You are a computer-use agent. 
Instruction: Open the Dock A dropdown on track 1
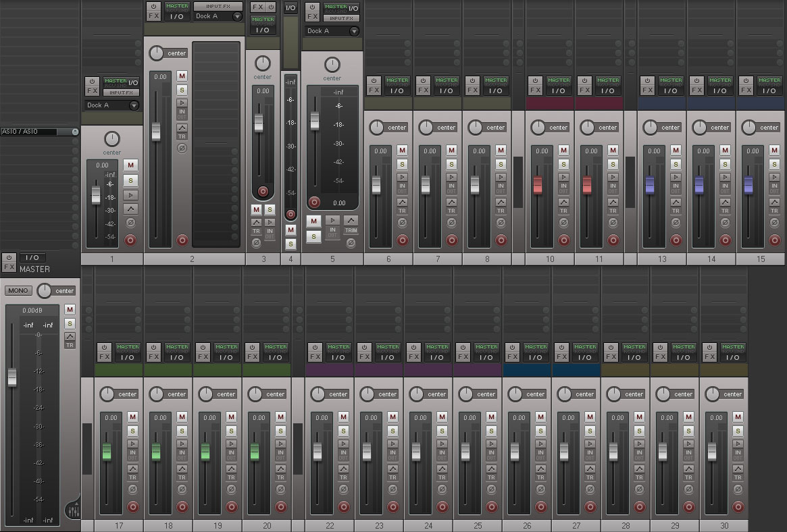point(134,105)
